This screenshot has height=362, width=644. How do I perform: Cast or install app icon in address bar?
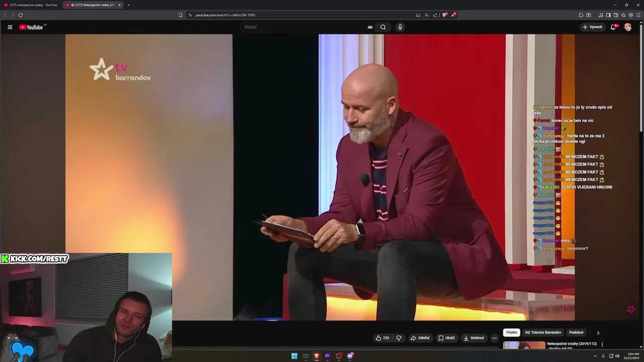tap(418, 15)
